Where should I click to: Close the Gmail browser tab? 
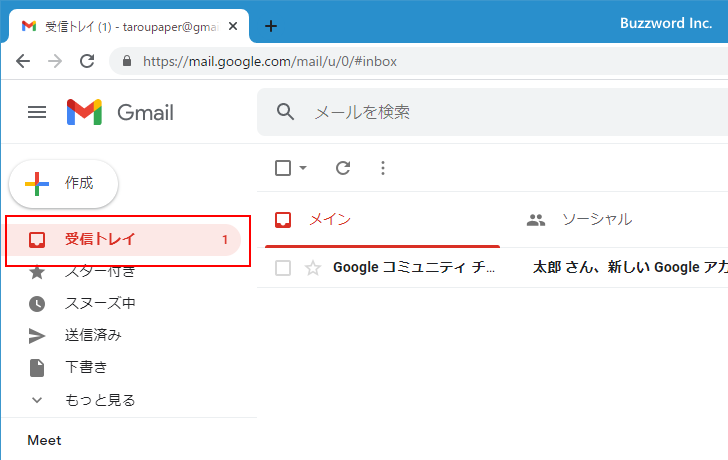233,26
